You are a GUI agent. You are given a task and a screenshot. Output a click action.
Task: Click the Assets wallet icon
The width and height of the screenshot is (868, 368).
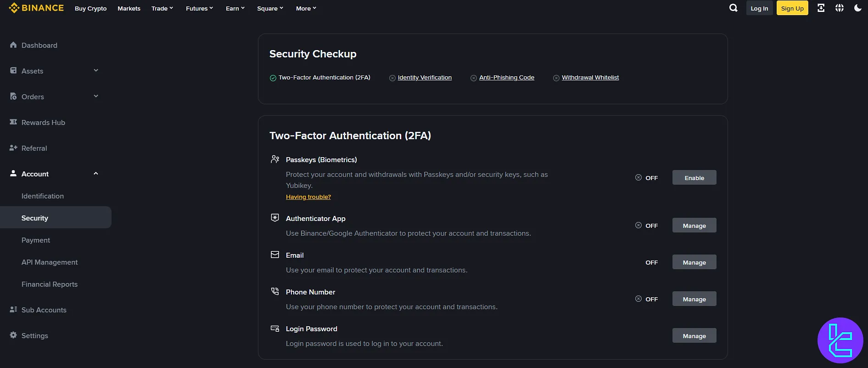[13, 71]
